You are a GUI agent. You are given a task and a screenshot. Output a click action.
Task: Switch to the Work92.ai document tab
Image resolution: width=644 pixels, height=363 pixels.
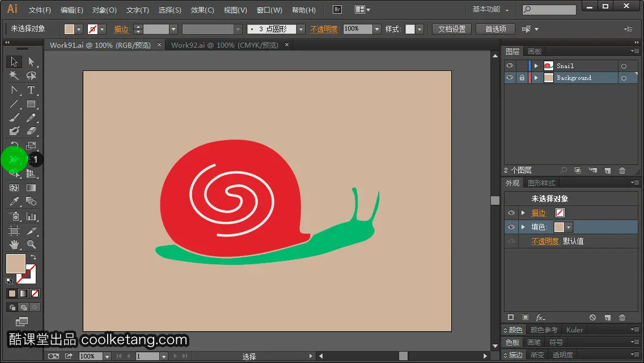[x=224, y=45]
